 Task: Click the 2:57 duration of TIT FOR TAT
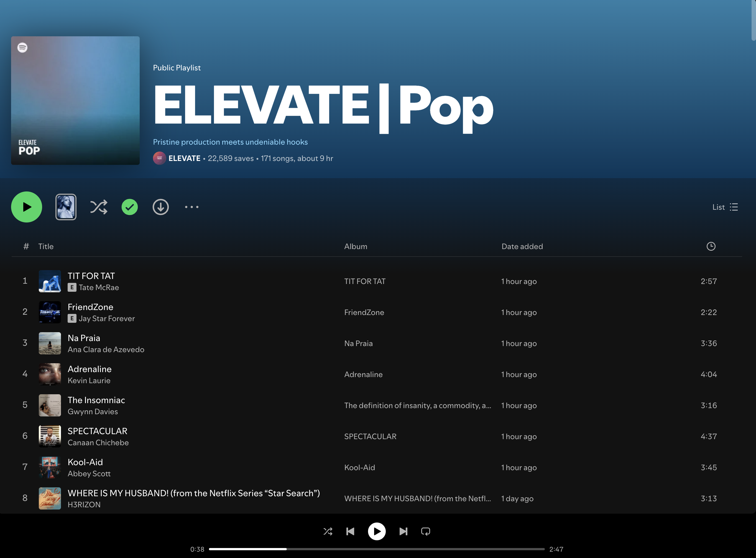709,281
